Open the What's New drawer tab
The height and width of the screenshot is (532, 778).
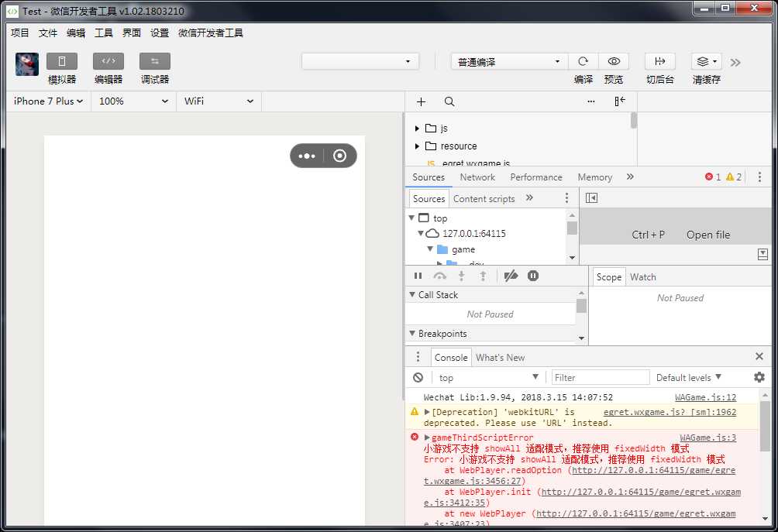[500, 358]
